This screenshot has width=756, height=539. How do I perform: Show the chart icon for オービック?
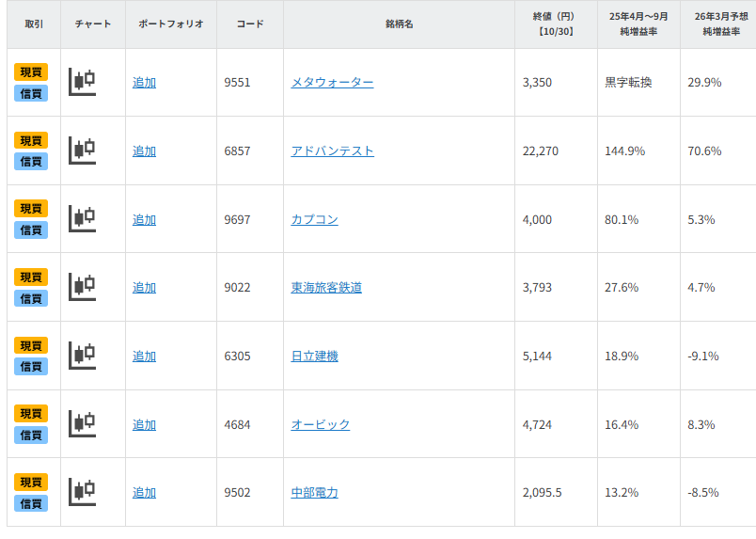coord(83,424)
